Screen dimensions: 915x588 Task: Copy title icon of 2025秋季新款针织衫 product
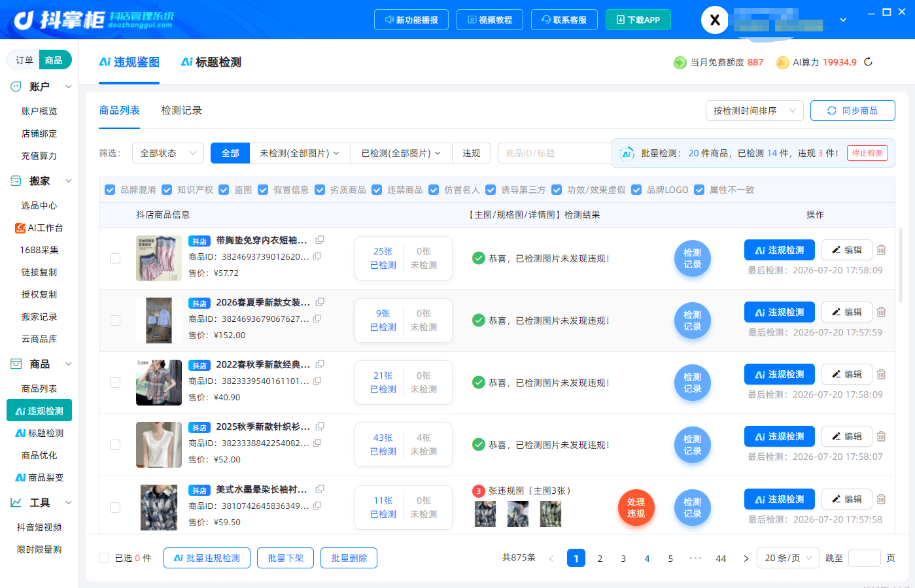click(320, 426)
